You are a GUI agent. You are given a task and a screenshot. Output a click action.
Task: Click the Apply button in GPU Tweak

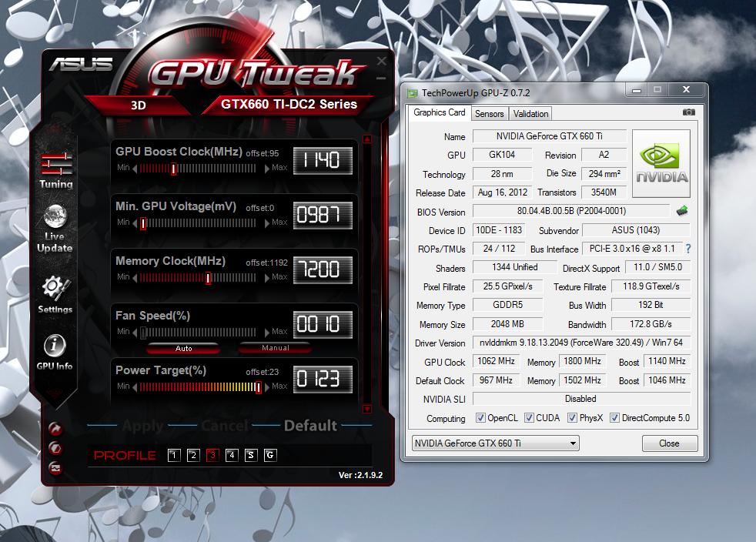142,426
